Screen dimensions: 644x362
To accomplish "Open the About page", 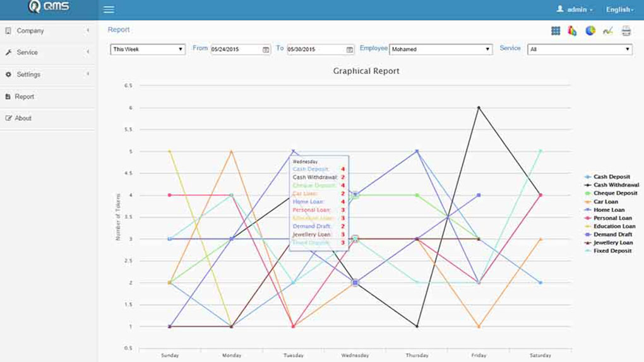I will (x=49, y=118).
